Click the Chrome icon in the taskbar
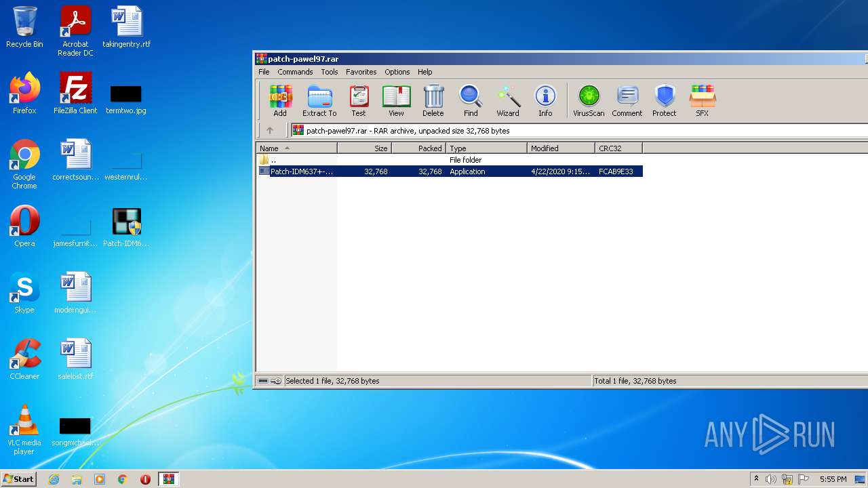This screenshot has width=868, height=488. (x=123, y=479)
